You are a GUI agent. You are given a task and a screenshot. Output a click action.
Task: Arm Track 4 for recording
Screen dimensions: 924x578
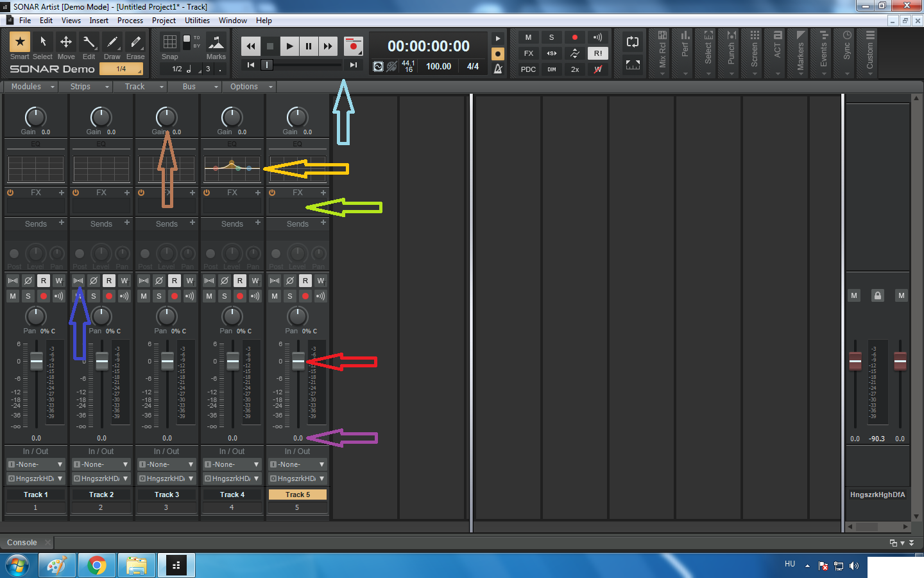tap(240, 296)
